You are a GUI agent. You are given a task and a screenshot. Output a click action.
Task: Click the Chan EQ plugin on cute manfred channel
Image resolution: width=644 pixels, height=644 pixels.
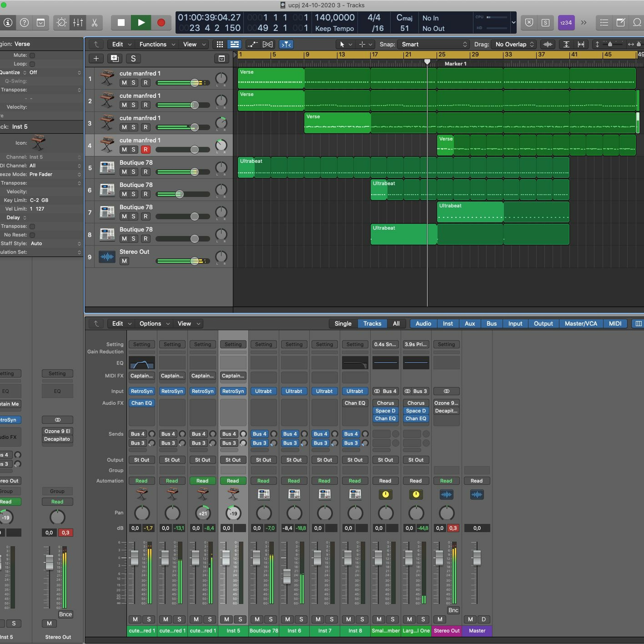[142, 403]
